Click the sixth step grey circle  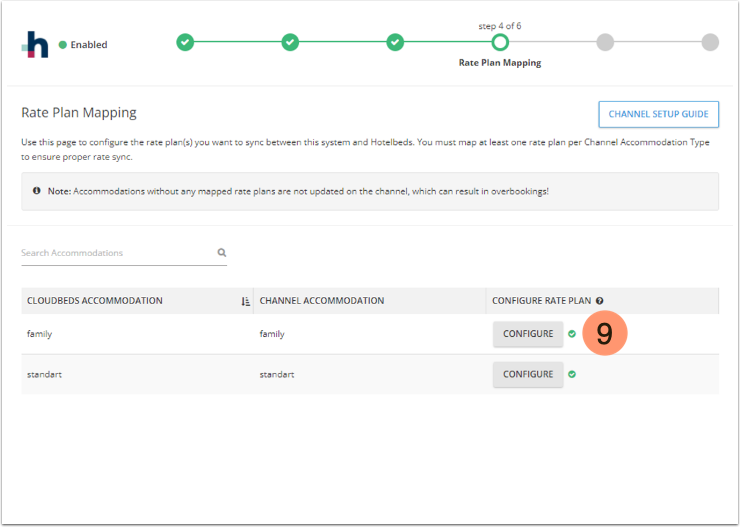coord(710,42)
